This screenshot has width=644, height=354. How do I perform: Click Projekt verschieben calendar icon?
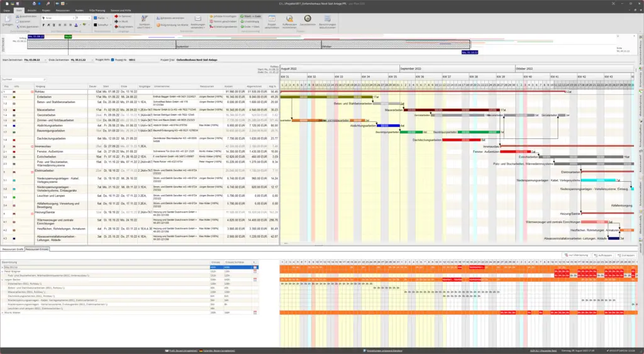coord(272,18)
